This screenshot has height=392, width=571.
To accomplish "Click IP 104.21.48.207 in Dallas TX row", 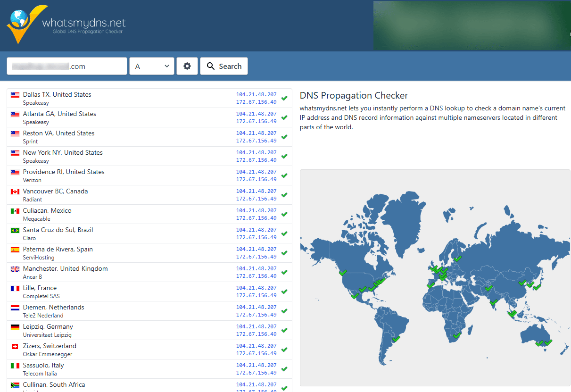I will [257, 94].
